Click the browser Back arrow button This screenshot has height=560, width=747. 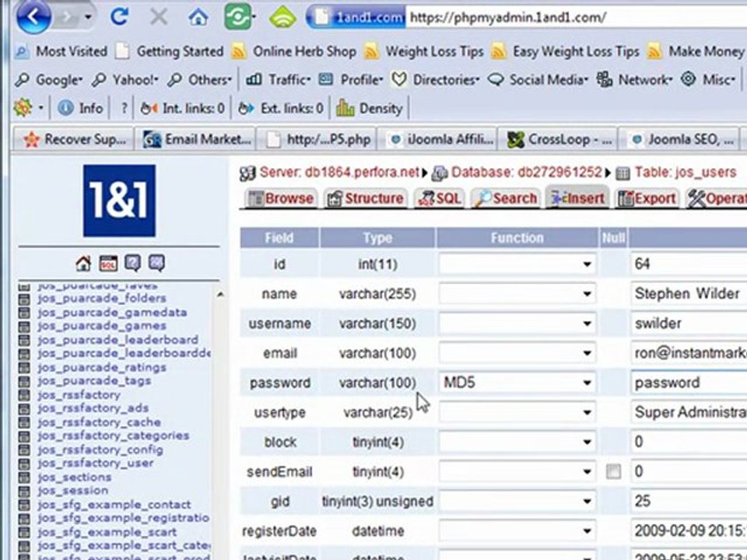click(x=33, y=17)
